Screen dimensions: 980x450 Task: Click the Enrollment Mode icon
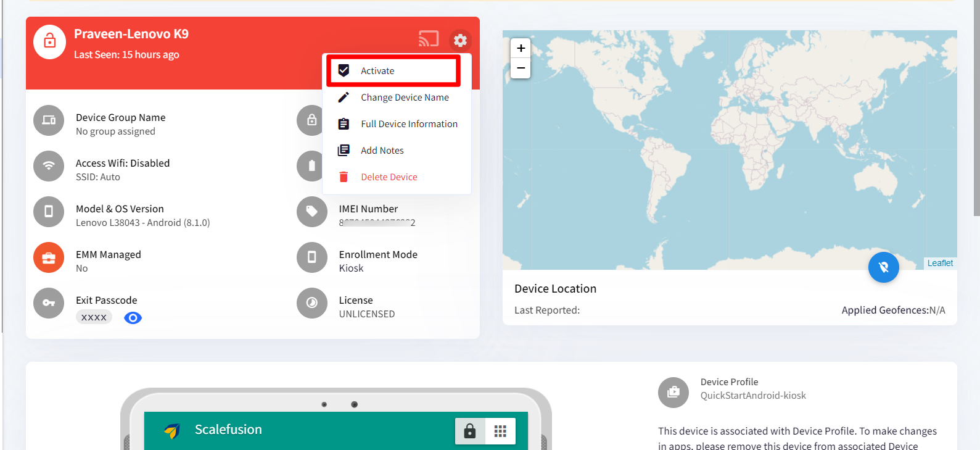[312, 257]
